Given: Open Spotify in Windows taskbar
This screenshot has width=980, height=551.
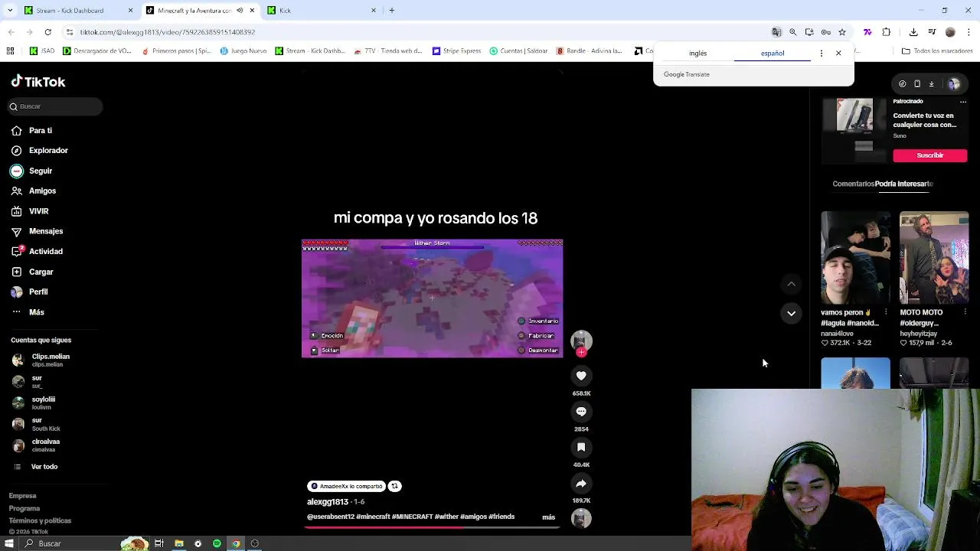Looking at the screenshot, I should 217,543.
